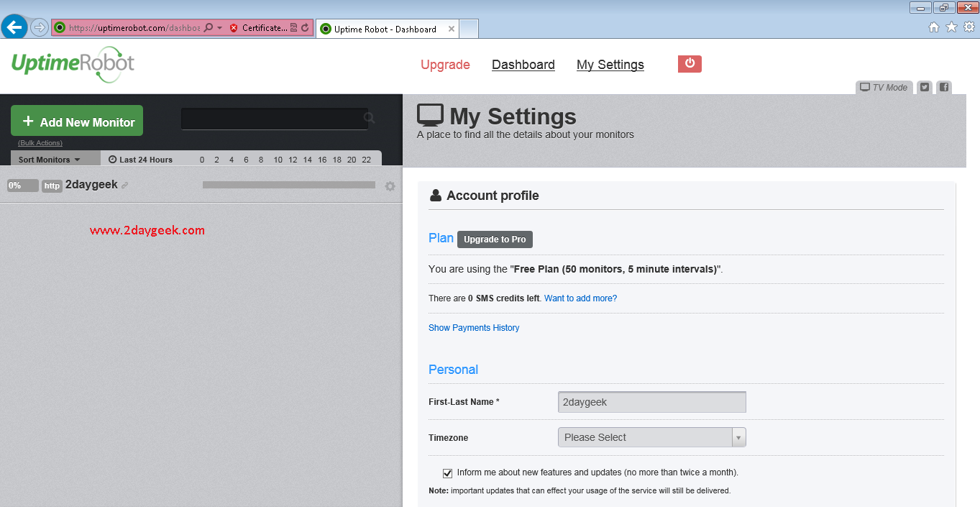Open the Timezone Please Select dropdown
This screenshot has height=507, width=980.
pos(652,437)
